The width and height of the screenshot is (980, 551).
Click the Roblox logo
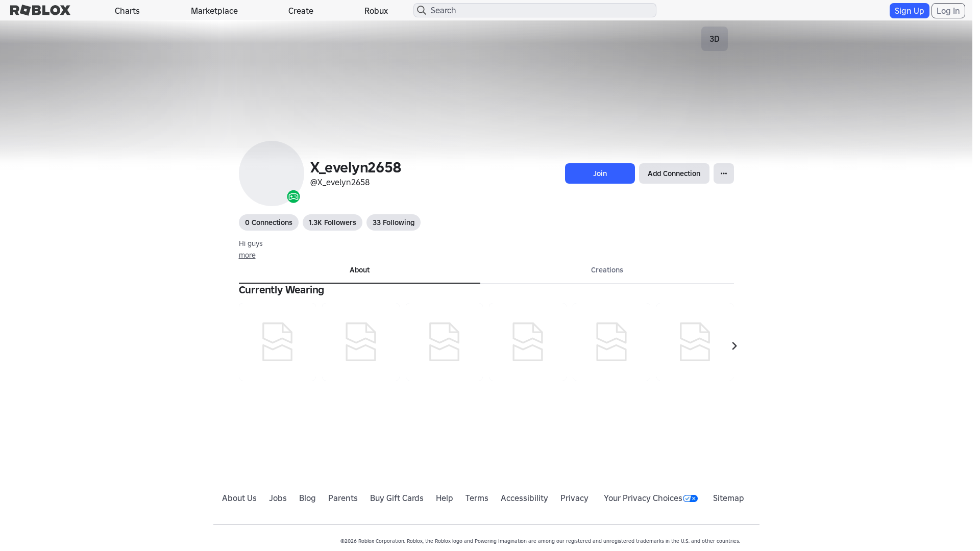40,10
